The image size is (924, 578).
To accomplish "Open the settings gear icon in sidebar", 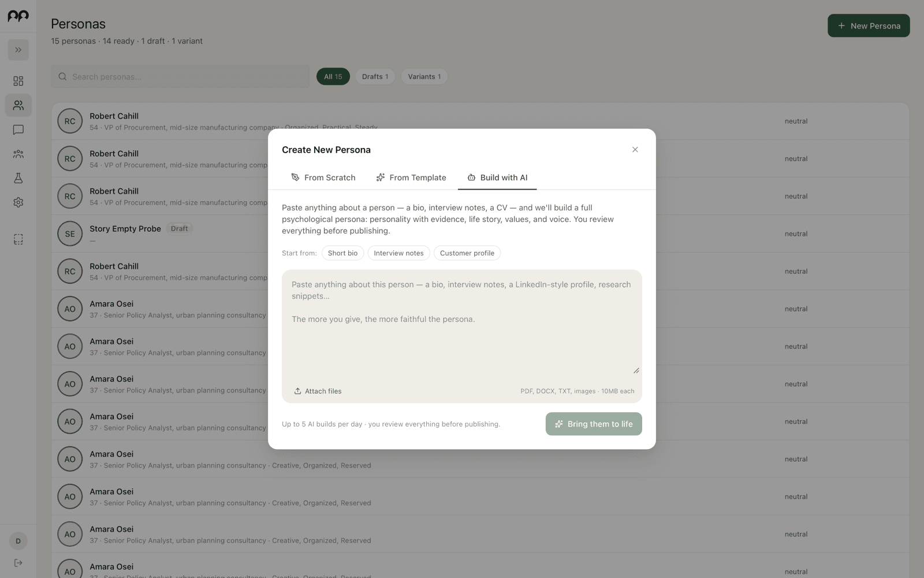I will coord(18,202).
